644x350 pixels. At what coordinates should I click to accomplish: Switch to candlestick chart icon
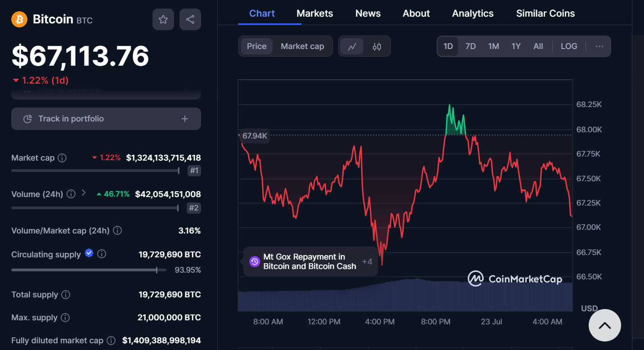pos(377,46)
